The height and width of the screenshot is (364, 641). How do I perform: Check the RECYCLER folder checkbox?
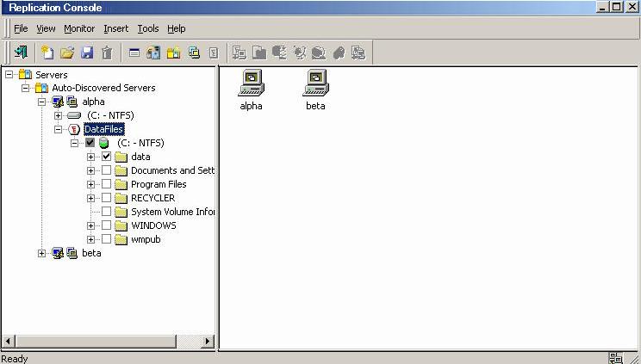106,198
